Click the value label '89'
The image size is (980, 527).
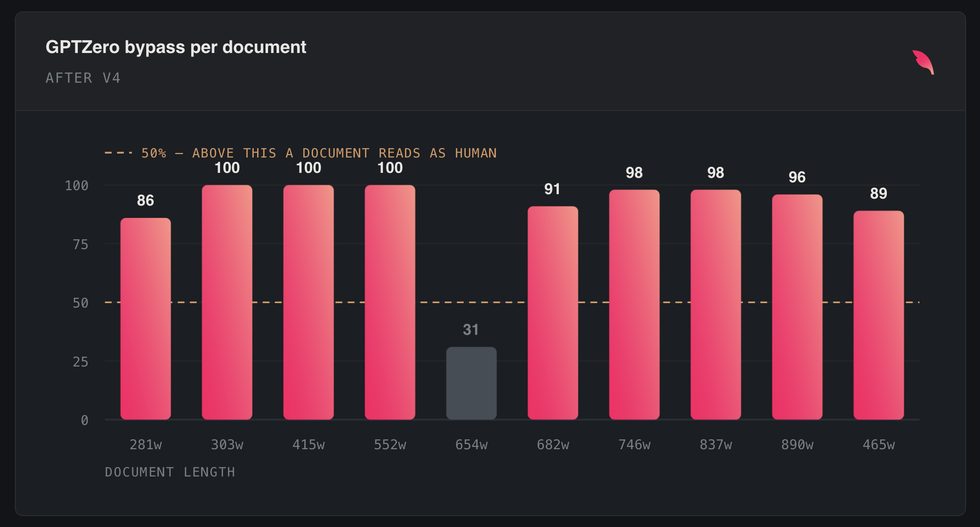[879, 194]
